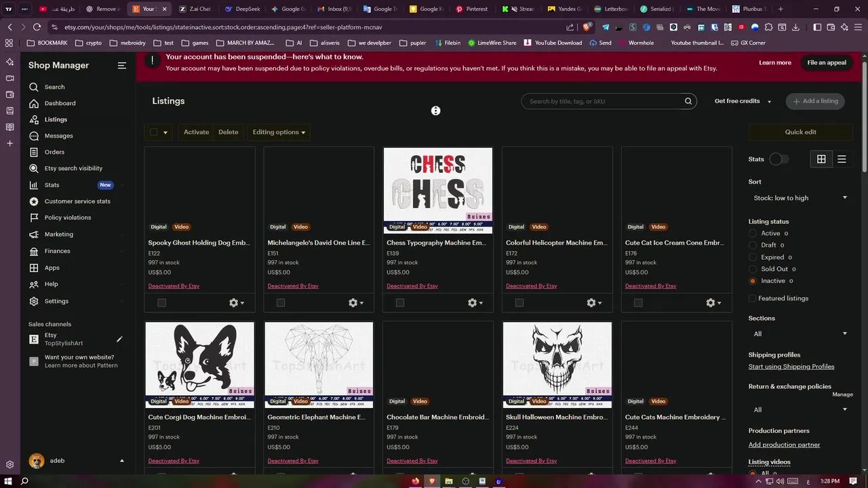Open Orders in sidebar
Viewport: 868px width, 488px height.
54,152
